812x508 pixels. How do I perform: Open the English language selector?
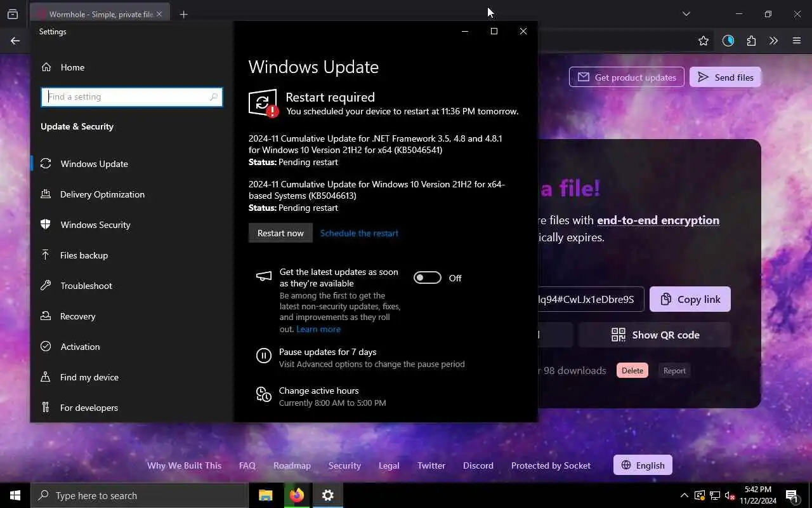(x=643, y=465)
